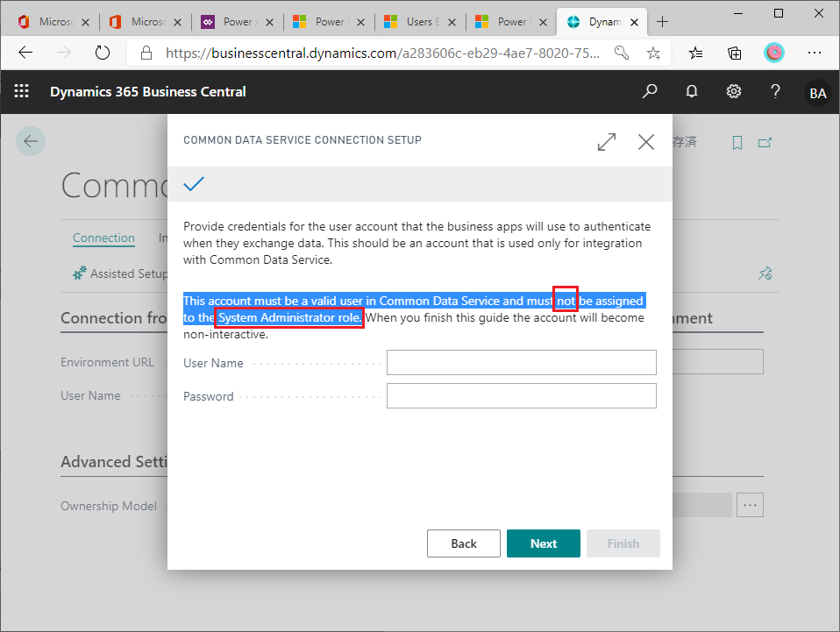The height and width of the screenshot is (632, 840).
Task: Click the 'Environment URL' label on the page
Action: pos(107,362)
